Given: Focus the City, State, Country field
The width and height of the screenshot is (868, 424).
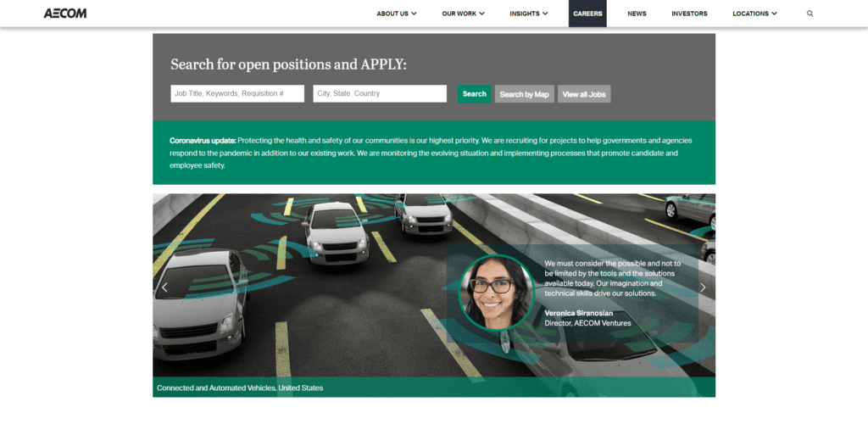Looking at the screenshot, I should point(380,93).
